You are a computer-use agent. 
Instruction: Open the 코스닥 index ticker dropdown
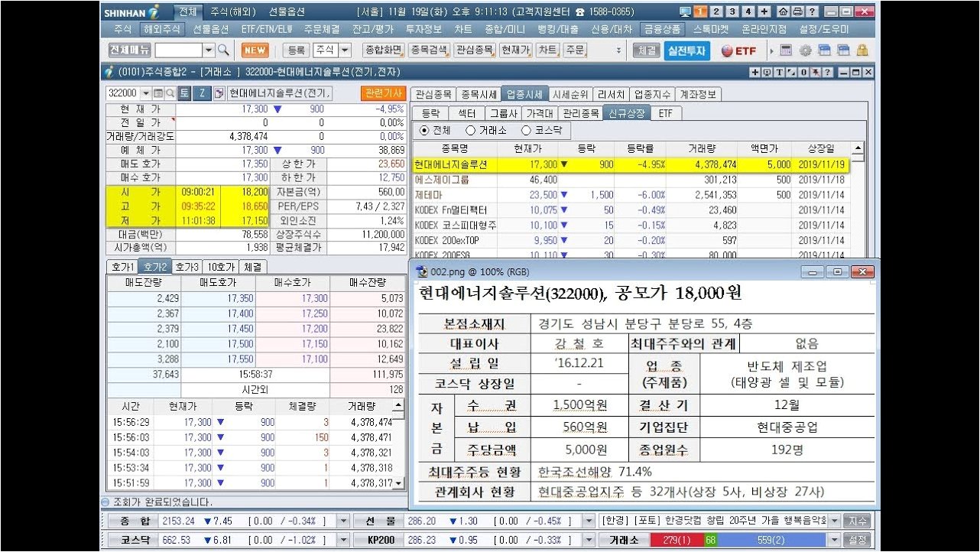[343, 540]
